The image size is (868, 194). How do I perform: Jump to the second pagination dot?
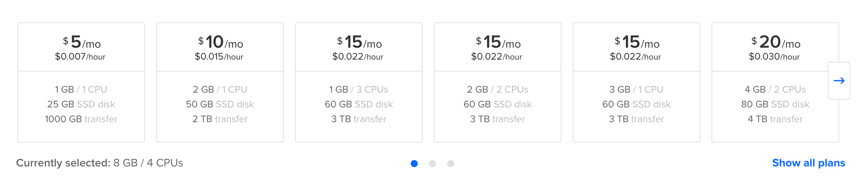click(432, 164)
